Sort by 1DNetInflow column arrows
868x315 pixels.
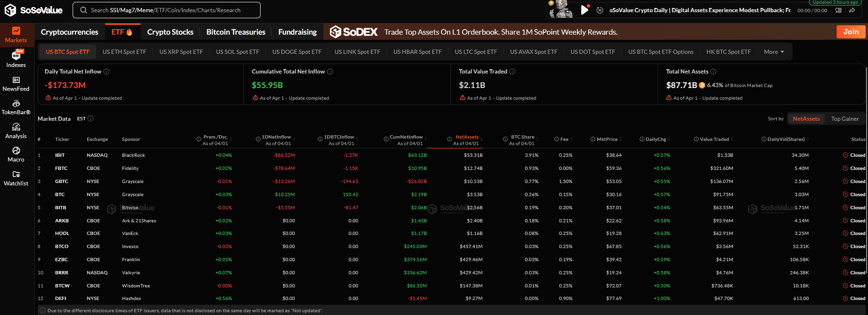294,139
